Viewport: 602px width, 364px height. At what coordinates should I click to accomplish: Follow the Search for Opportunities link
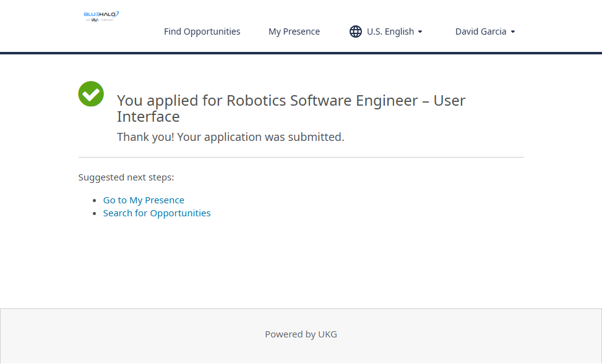tap(157, 213)
